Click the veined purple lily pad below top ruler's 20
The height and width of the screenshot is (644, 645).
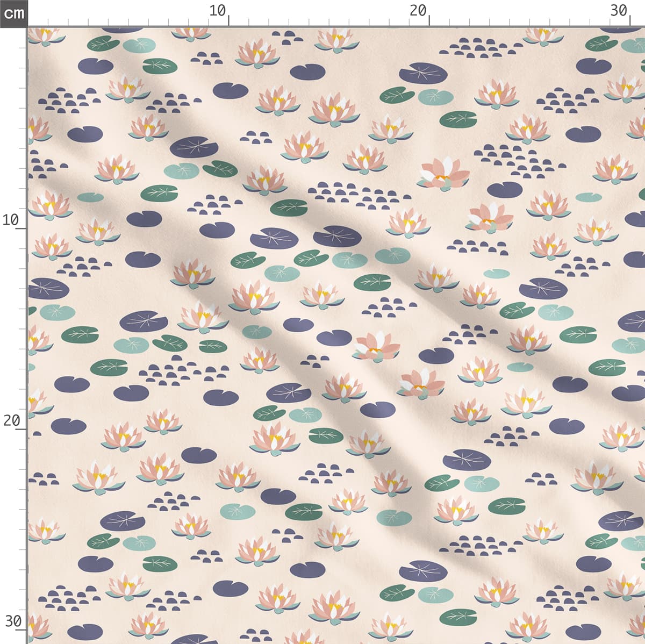[x=423, y=73]
